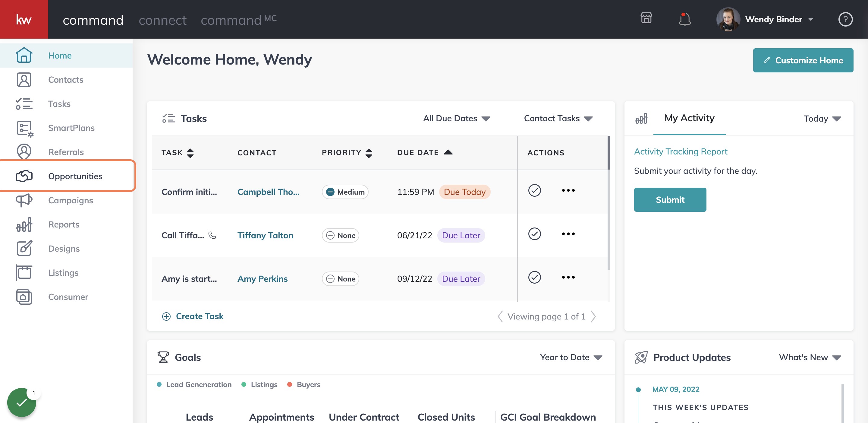Submit the daily activity
868x423 pixels.
click(670, 200)
